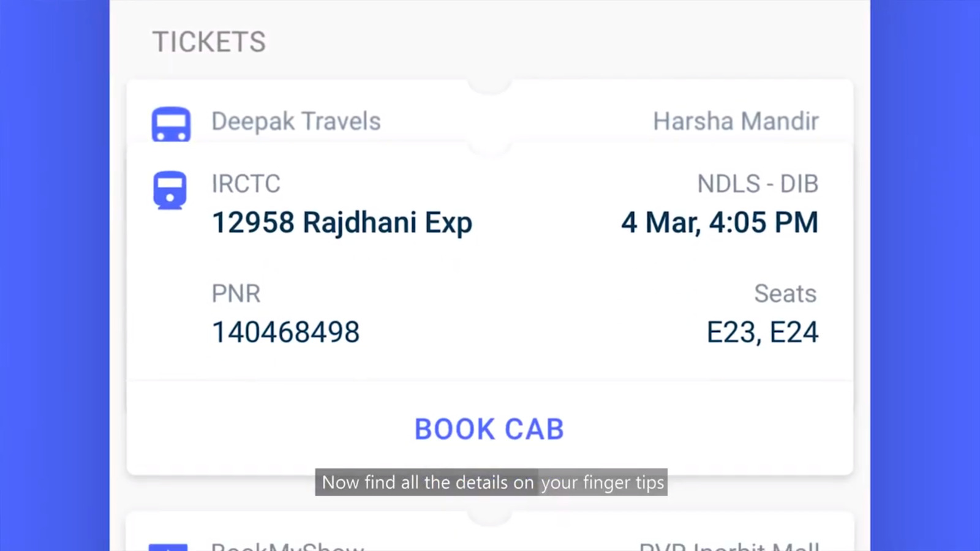980x551 pixels.
Task: Select the 12958 Rajdhani Exp train name
Action: (342, 223)
